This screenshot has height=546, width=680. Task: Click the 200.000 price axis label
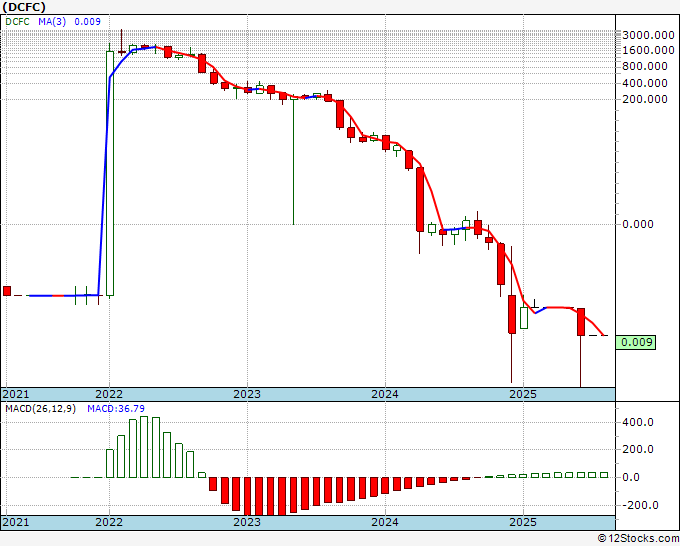[645, 99]
